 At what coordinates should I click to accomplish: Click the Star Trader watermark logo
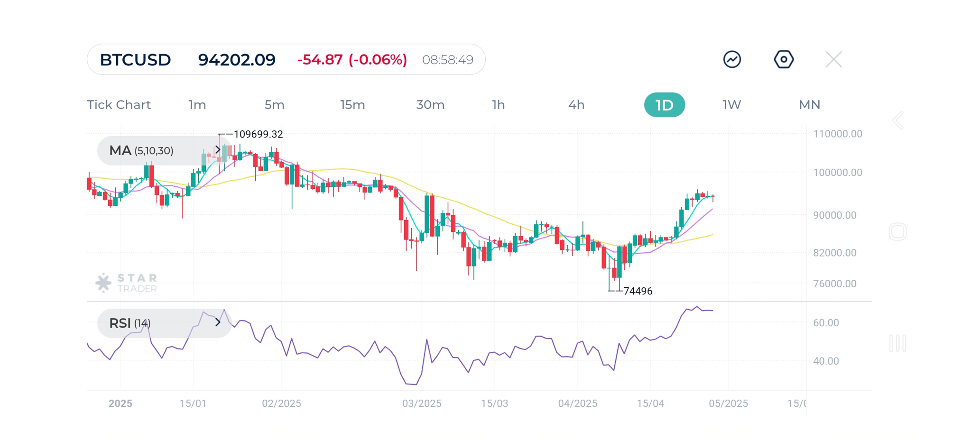click(126, 283)
